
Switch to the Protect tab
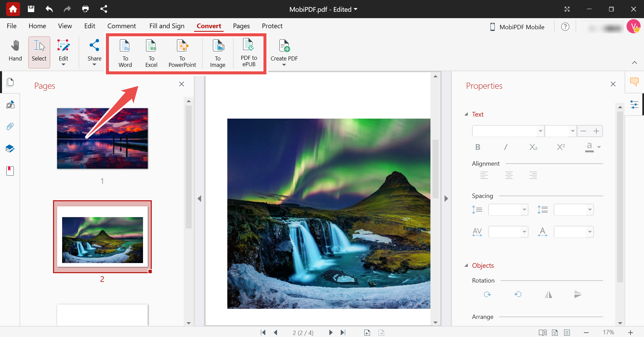pos(272,26)
